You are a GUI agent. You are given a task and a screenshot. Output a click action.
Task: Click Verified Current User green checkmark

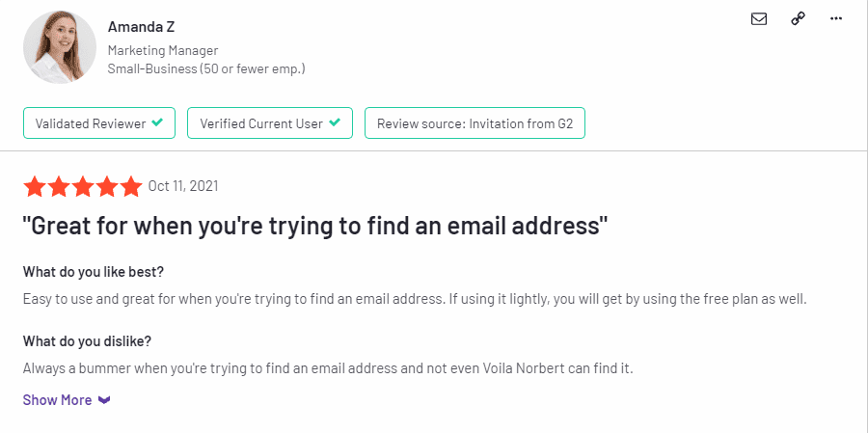pos(335,122)
